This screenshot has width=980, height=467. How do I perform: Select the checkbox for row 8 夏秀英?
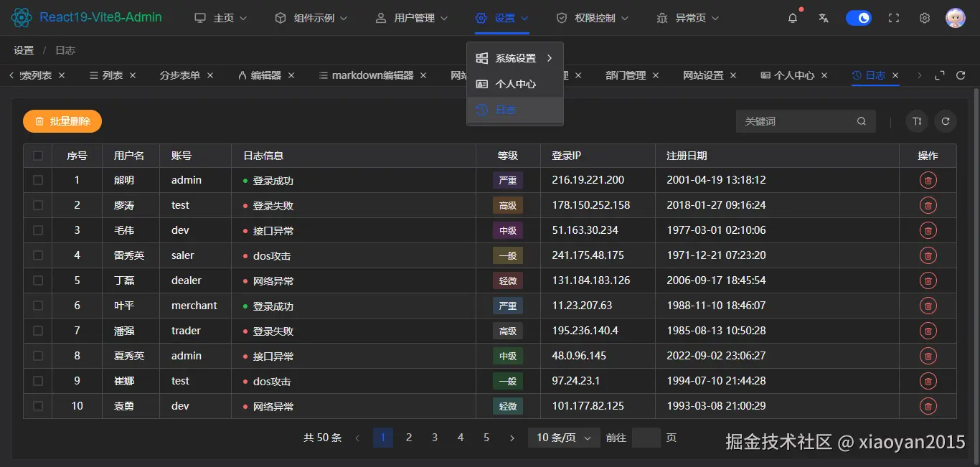pos(38,356)
